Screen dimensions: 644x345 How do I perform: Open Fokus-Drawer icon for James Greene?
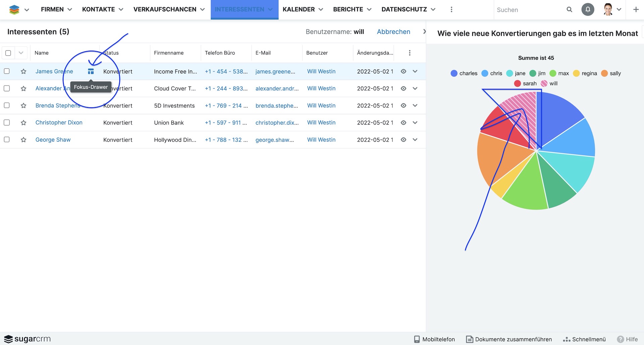pyautogui.click(x=91, y=71)
